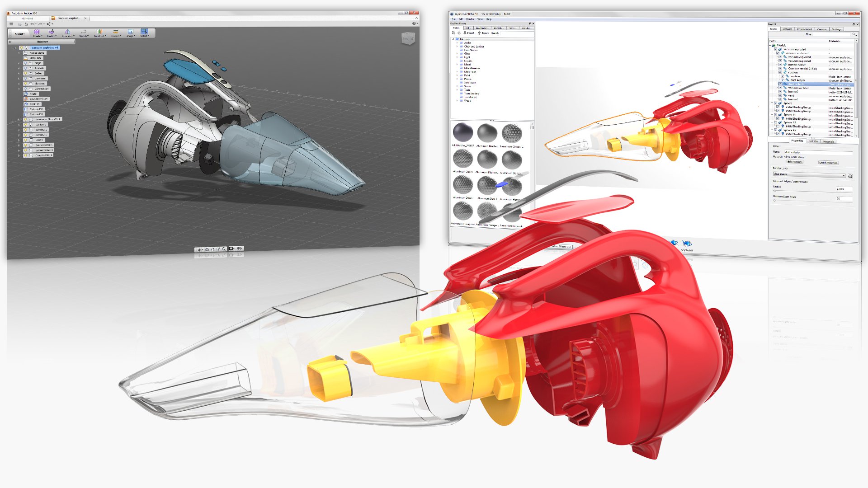Expand the Sketches folder in Browser

pyautogui.click(x=19, y=84)
